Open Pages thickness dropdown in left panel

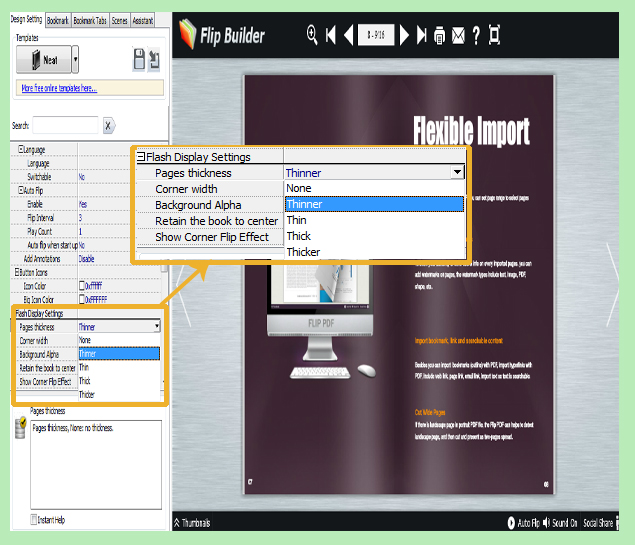[157, 326]
